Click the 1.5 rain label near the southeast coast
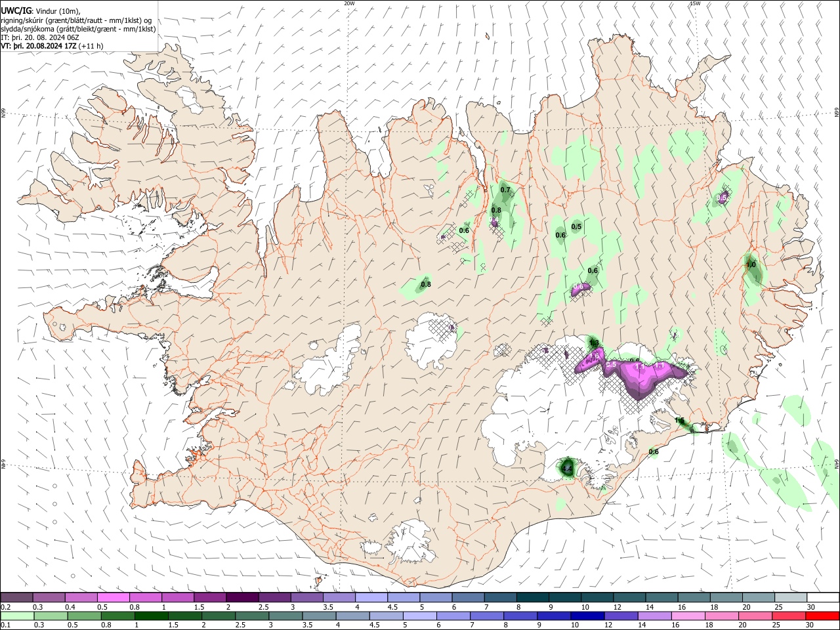840x630 pixels. pos(679,421)
